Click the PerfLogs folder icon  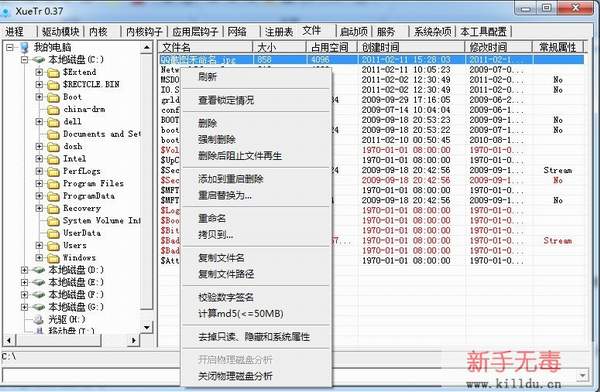click(x=53, y=172)
